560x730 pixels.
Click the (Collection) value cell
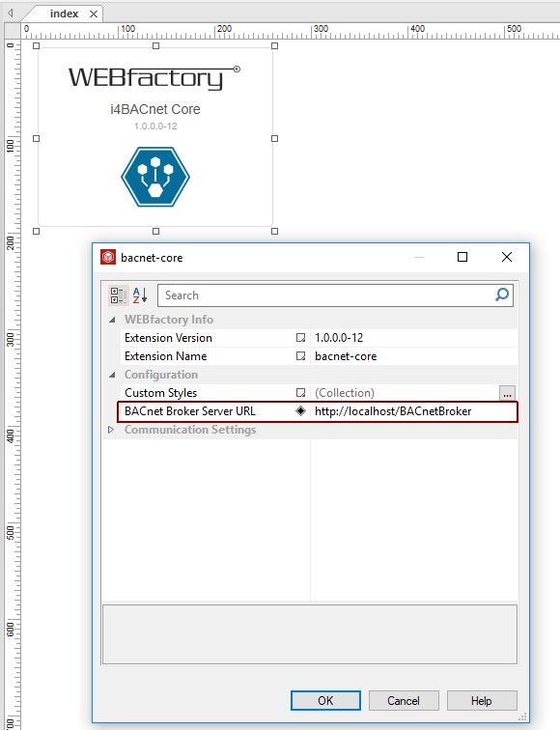[x=405, y=393]
